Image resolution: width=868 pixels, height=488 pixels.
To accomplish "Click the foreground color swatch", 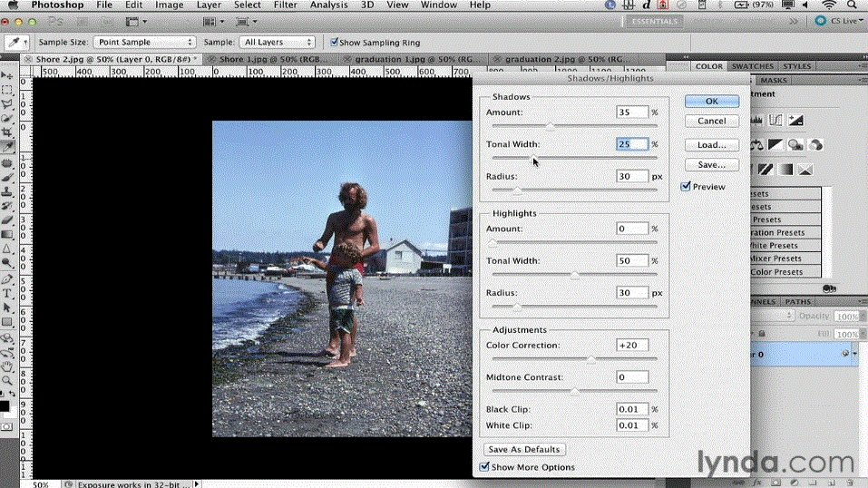I will click(x=5, y=406).
